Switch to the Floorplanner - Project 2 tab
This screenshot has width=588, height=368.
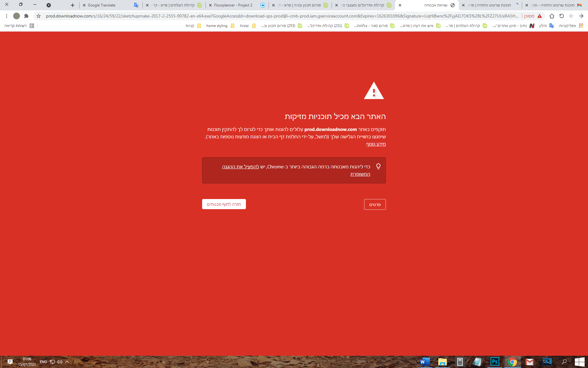[236, 5]
